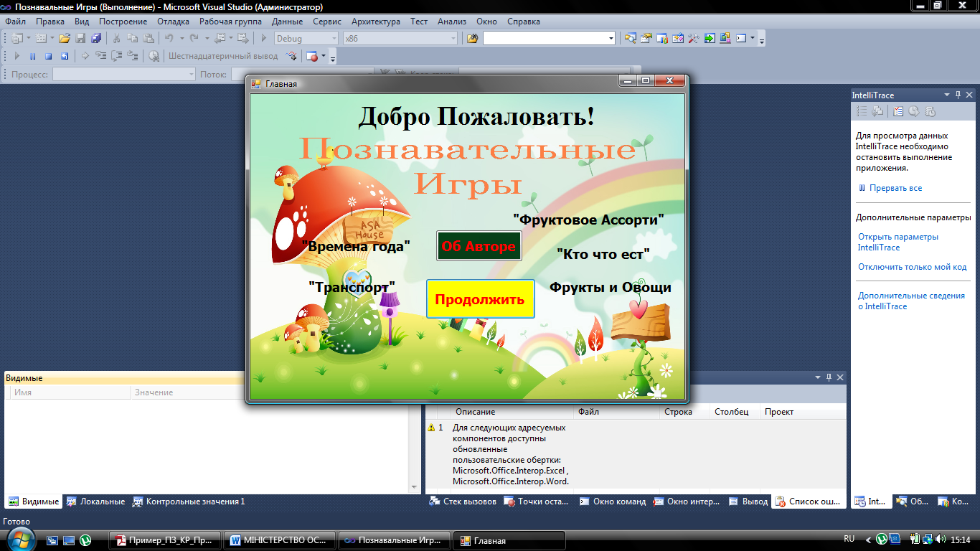980x551 pixels.
Task: Switch to Окно команд tab
Action: click(x=613, y=501)
